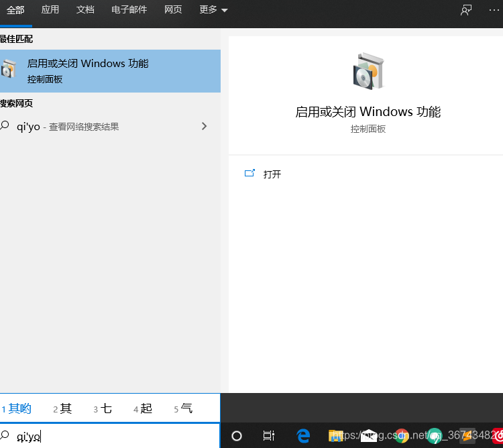The image size is (503, 448).
Task: Open the Mail app on the taskbar
Action: pyautogui.click(x=369, y=436)
